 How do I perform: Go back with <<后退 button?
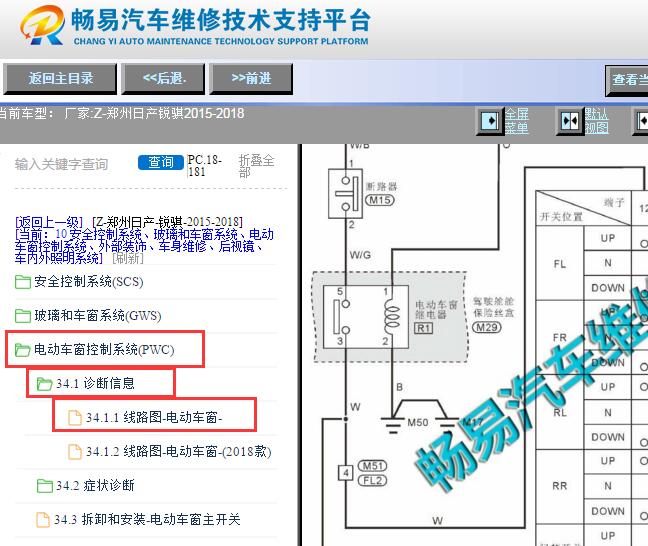[x=163, y=78]
